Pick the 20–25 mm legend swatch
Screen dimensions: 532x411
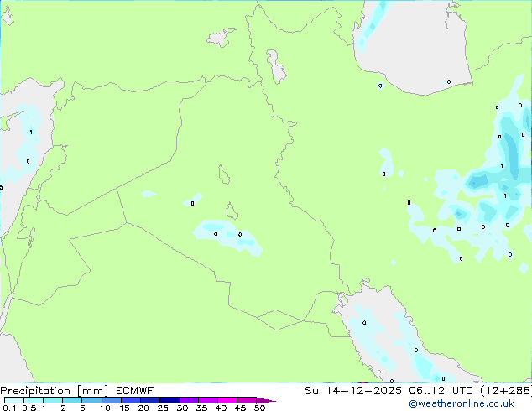point(150,400)
